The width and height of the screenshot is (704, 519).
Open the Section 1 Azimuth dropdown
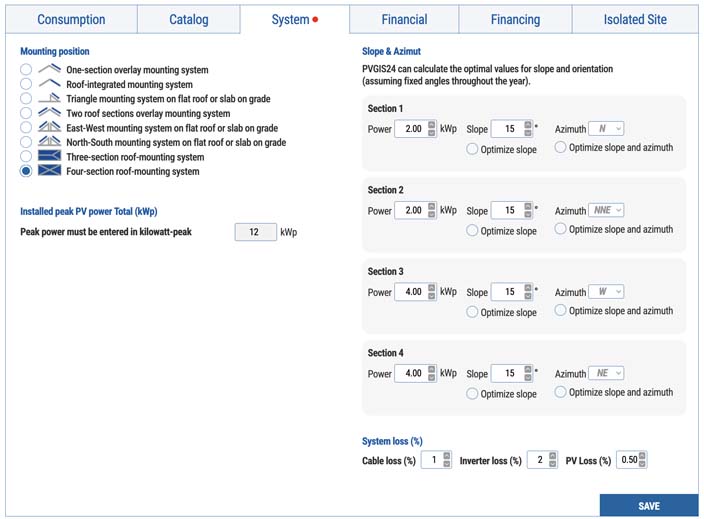606,129
